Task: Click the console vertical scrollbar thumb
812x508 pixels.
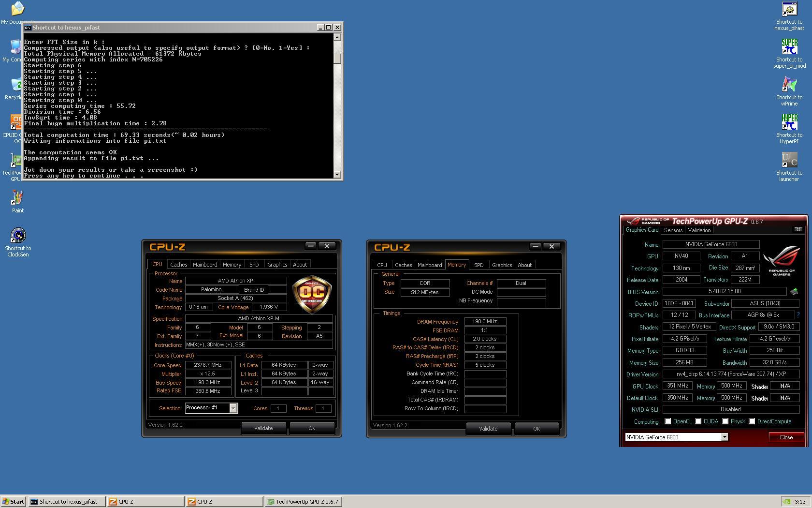Action: coord(337,58)
